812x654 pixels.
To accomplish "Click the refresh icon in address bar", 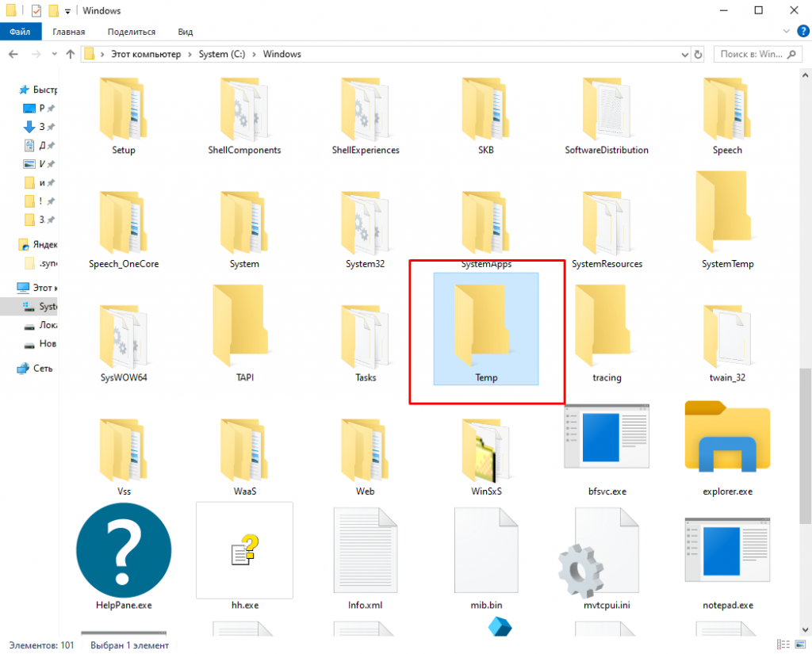I will tap(698, 55).
